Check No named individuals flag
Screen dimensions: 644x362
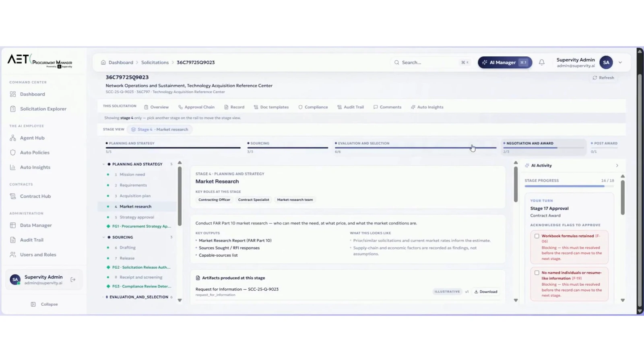click(537, 273)
